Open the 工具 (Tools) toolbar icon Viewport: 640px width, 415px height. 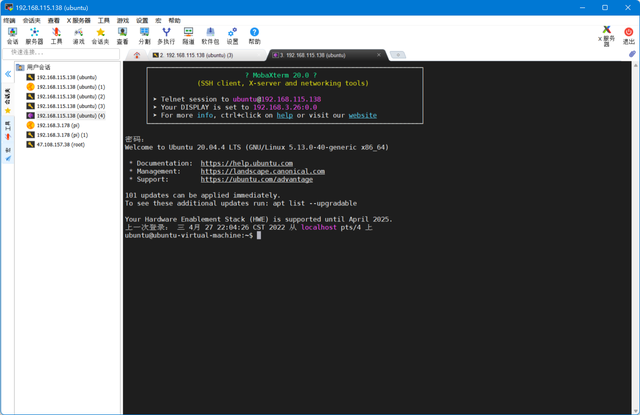pos(56,36)
